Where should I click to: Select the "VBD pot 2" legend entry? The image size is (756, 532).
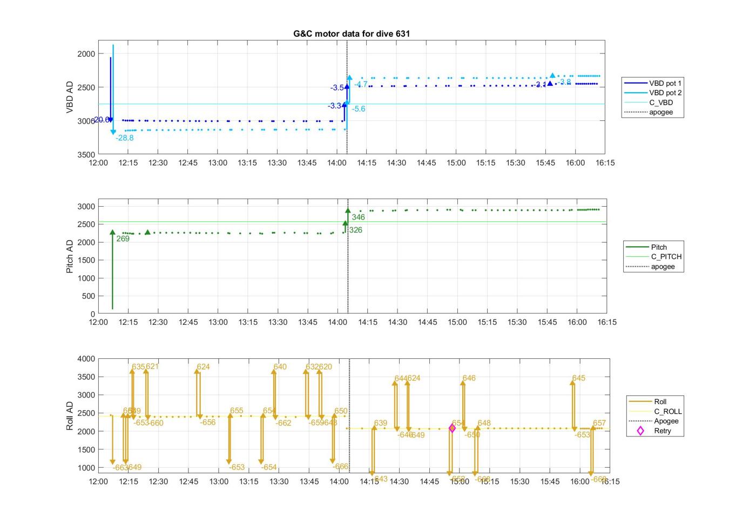[653, 93]
